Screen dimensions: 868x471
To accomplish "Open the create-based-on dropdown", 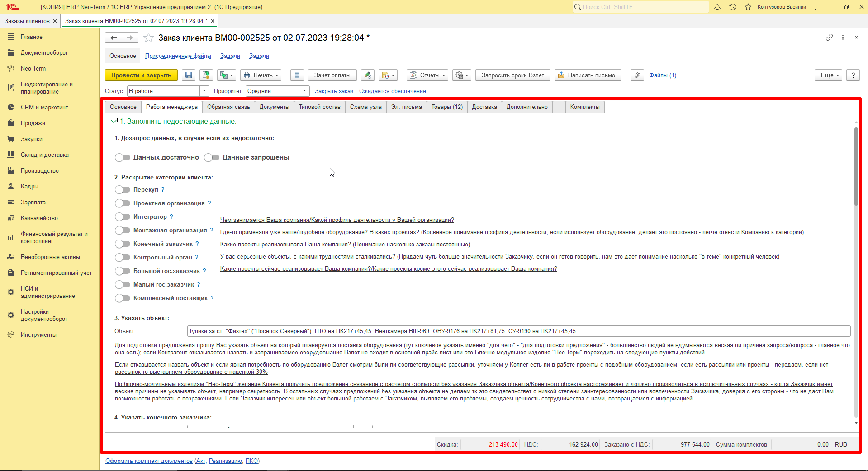I will click(x=226, y=75).
